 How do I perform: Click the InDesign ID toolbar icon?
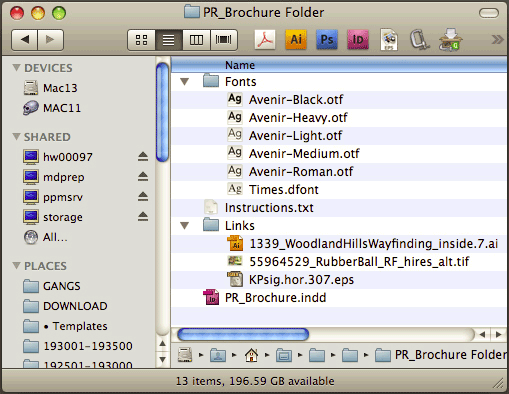click(x=358, y=40)
